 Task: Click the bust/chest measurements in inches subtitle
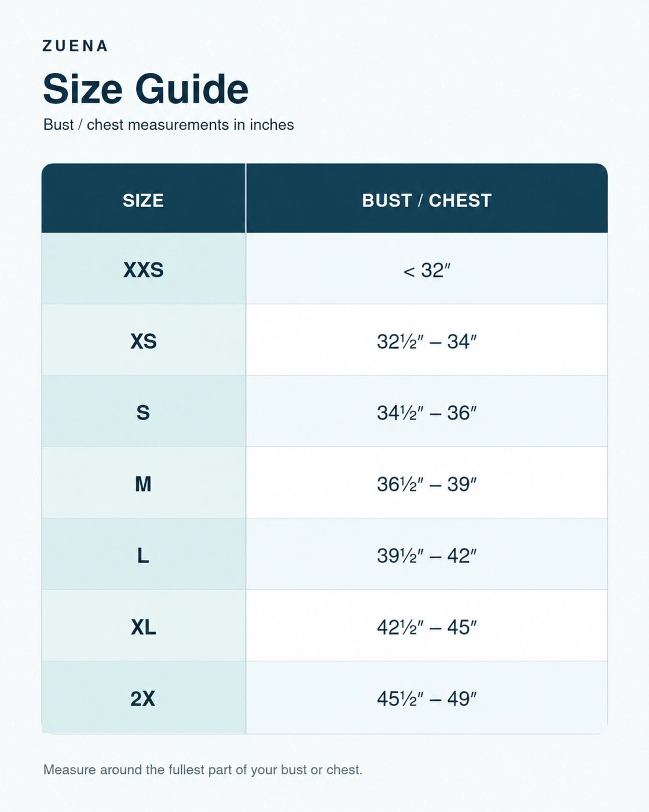168,125
